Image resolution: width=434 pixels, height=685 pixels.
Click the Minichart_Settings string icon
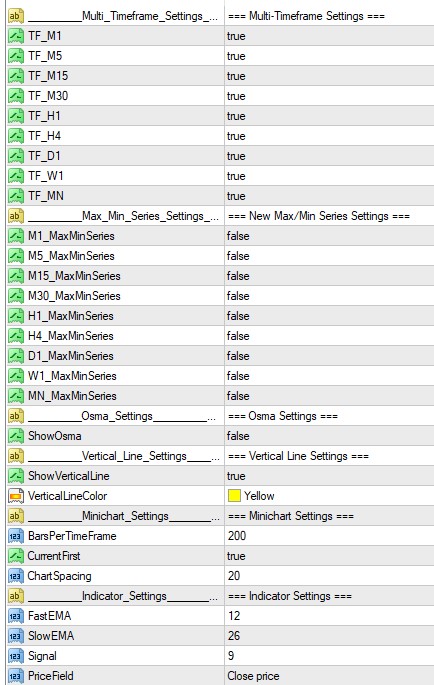16,516
